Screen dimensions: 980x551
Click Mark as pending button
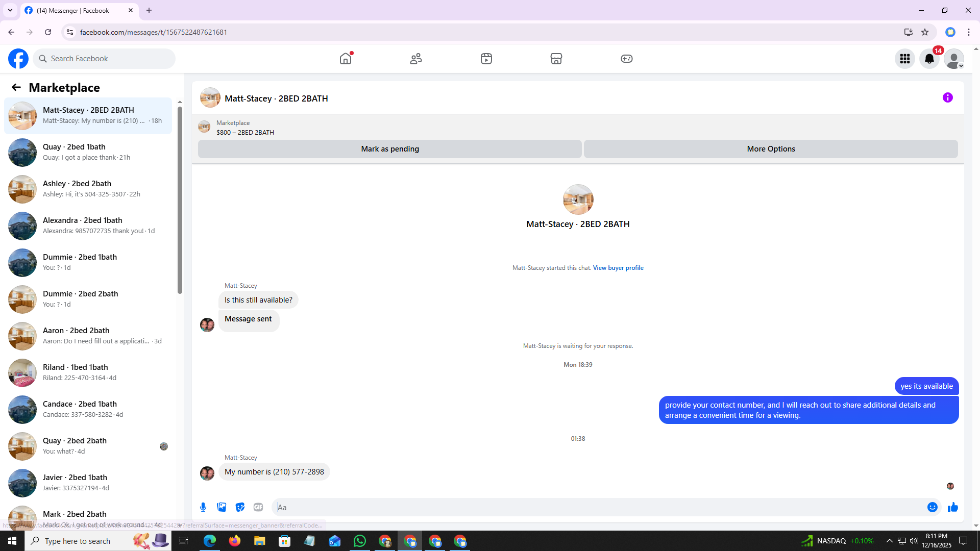(390, 149)
